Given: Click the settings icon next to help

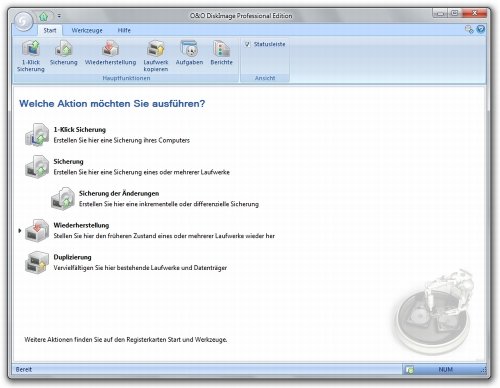Looking at the screenshot, I should [469, 29].
